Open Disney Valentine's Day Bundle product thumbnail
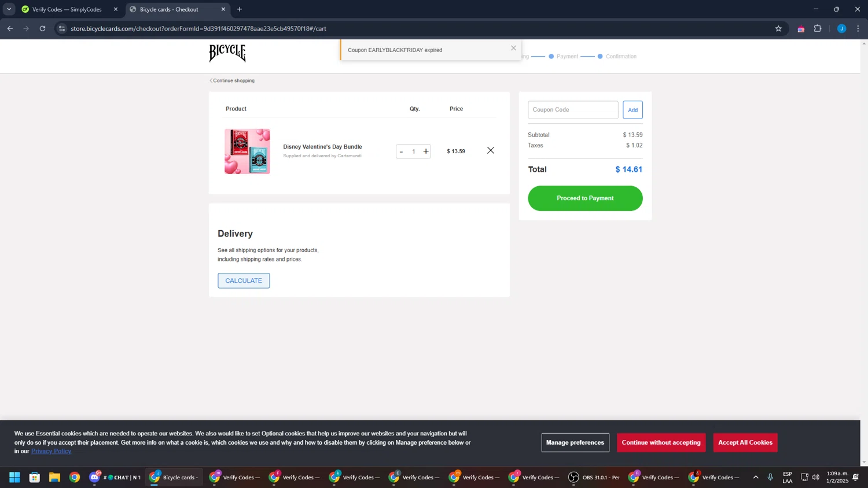 point(247,151)
